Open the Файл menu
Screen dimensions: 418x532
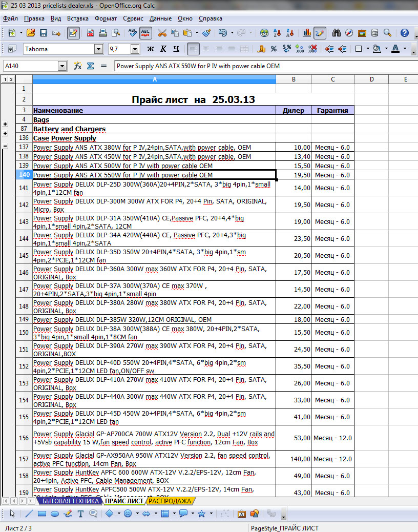pos(11,18)
